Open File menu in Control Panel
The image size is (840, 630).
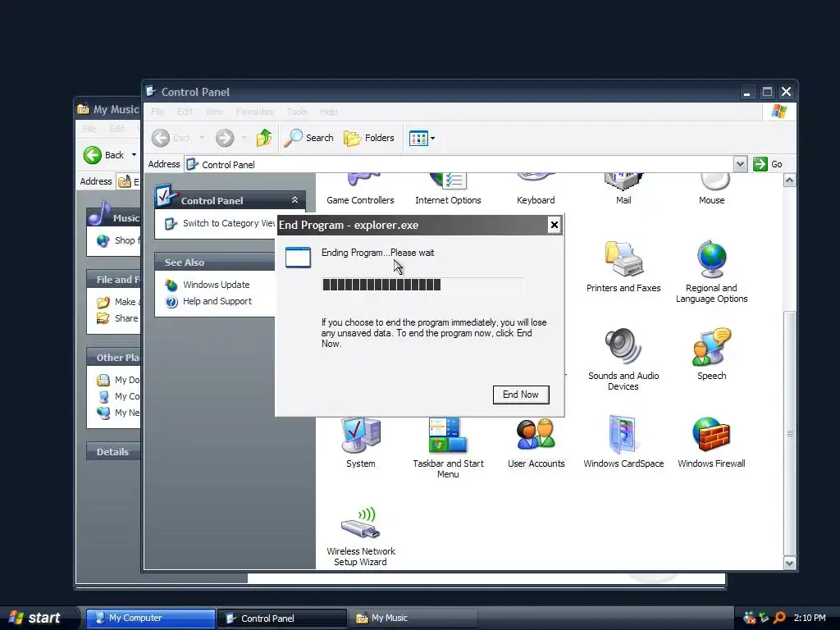coord(157,112)
